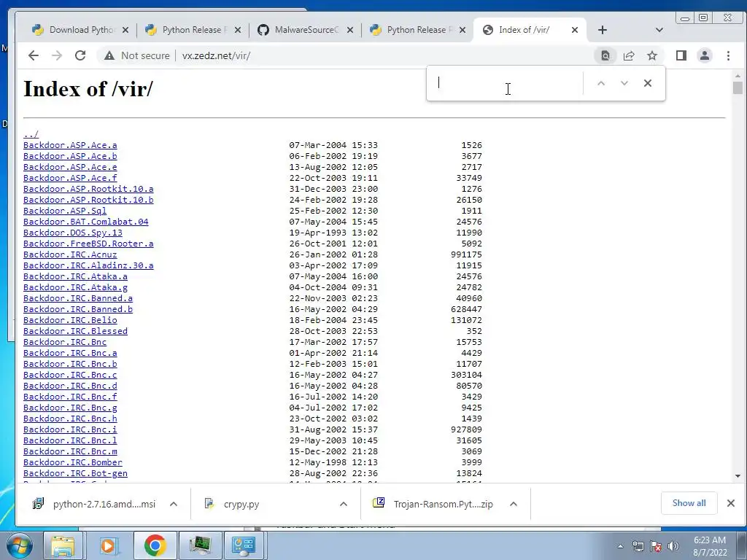Click the forward navigation arrow

[x=57, y=55]
